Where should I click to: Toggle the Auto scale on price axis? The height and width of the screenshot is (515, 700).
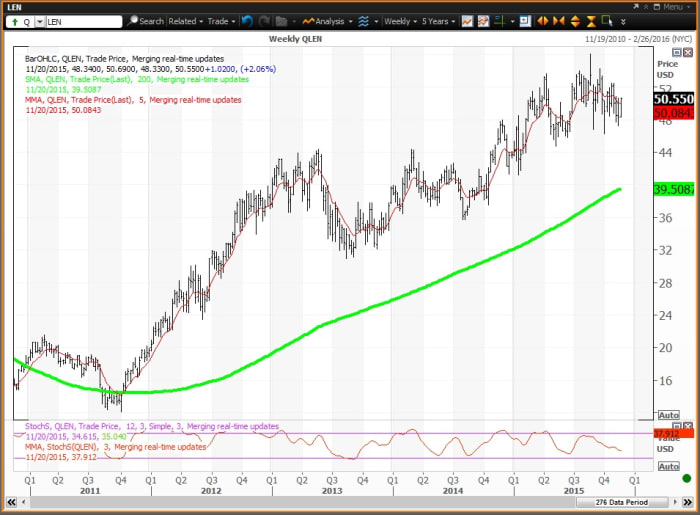tap(670, 414)
